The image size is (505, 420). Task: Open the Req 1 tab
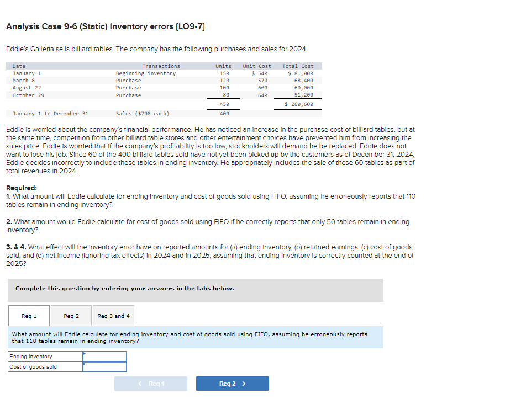pyautogui.click(x=29, y=316)
